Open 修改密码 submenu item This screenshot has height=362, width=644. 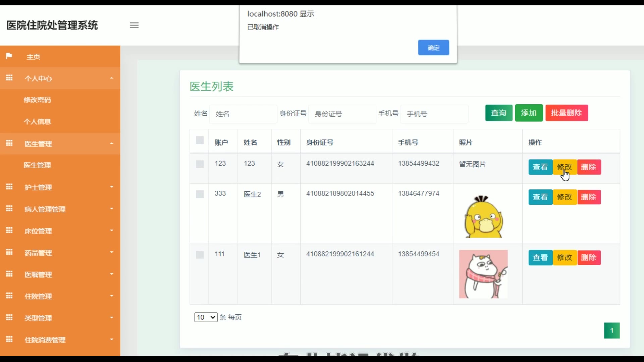pyautogui.click(x=37, y=100)
